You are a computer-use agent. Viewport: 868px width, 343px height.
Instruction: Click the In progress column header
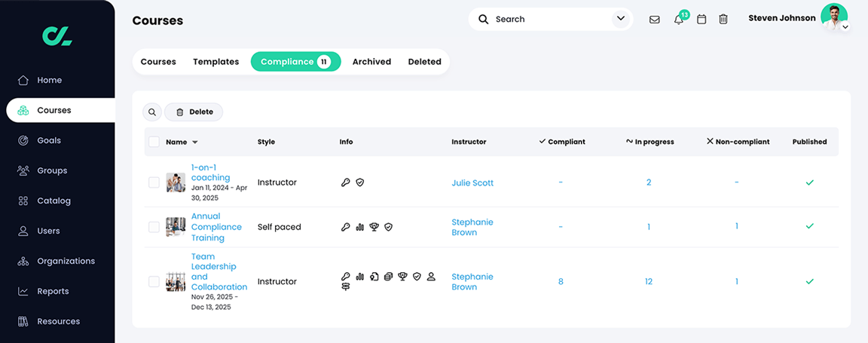(x=650, y=142)
